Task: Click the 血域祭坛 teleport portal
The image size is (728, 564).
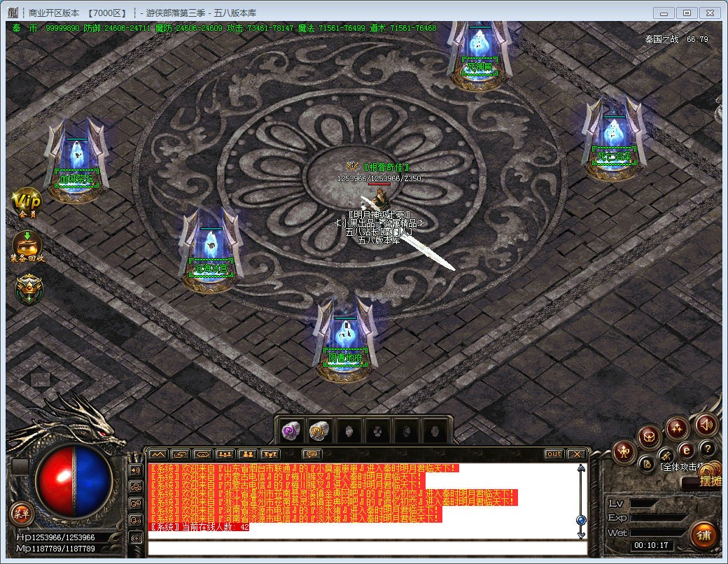Action: pos(76,160)
